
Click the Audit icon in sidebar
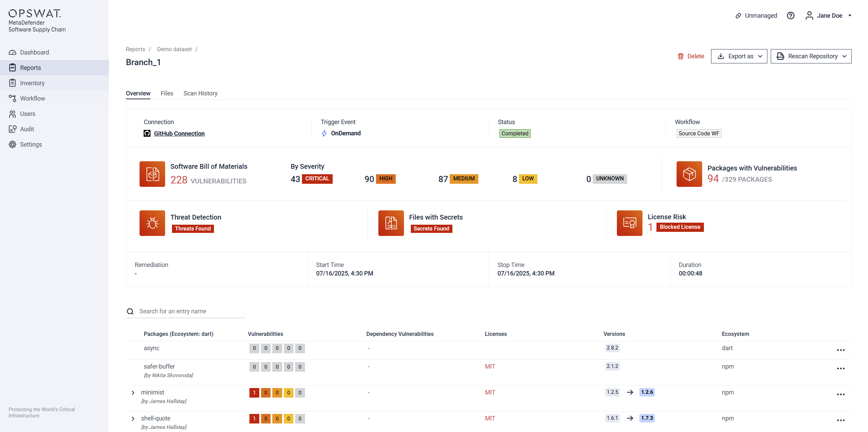coord(13,129)
